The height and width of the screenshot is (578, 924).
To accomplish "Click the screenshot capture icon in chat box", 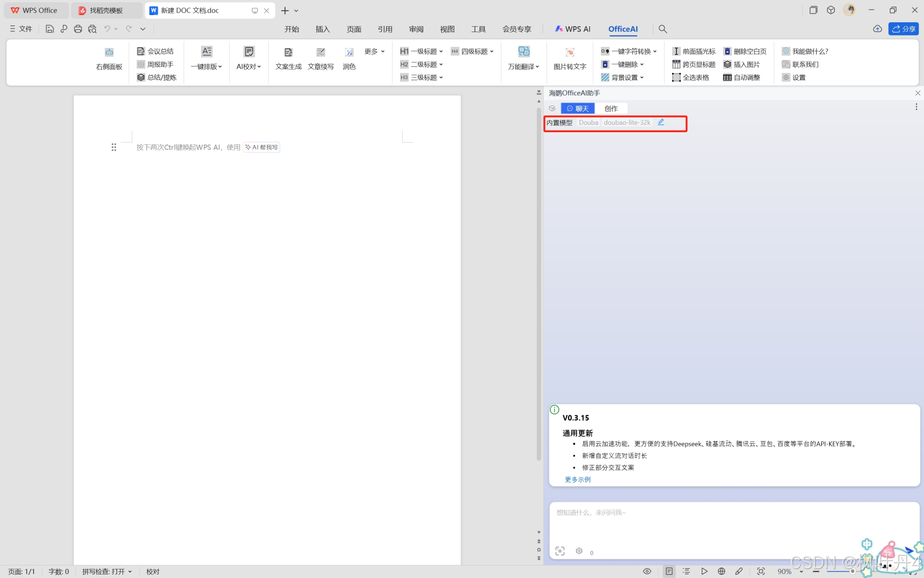I will coord(560,551).
